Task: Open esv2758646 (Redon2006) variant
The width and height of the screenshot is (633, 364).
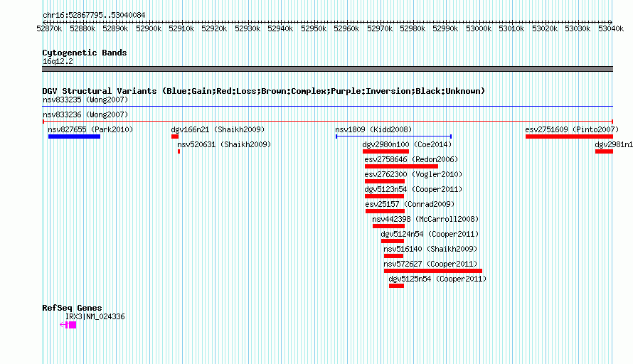Action: pyautogui.click(x=411, y=159)
